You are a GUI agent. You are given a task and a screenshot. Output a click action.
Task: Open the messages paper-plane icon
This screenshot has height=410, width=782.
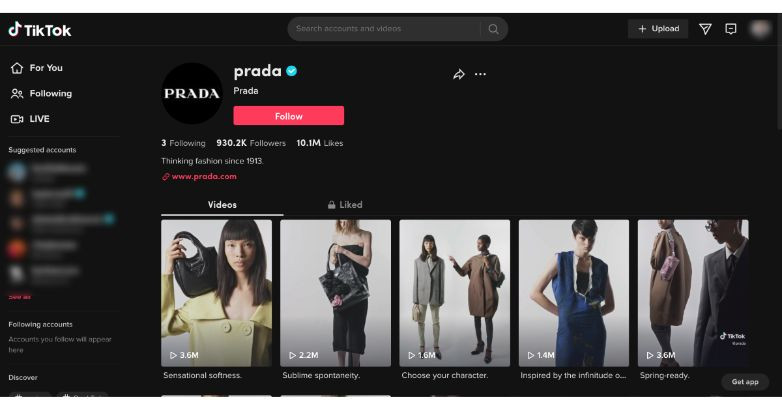(x=705, y=29)
